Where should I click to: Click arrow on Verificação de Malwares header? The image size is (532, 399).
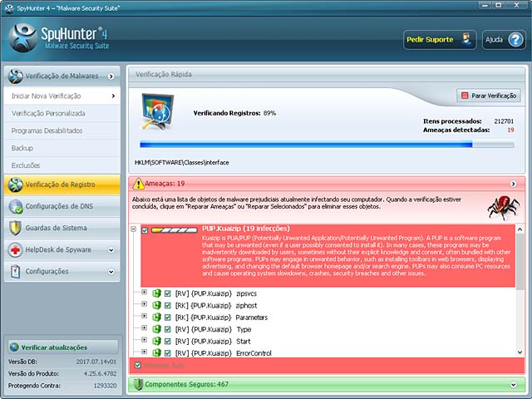click(x=111, y=76)
